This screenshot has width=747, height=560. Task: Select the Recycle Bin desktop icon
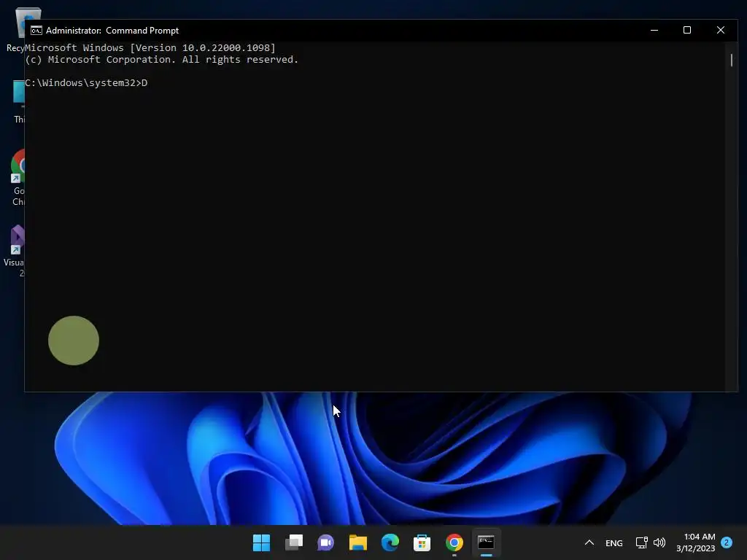[15, 30]
